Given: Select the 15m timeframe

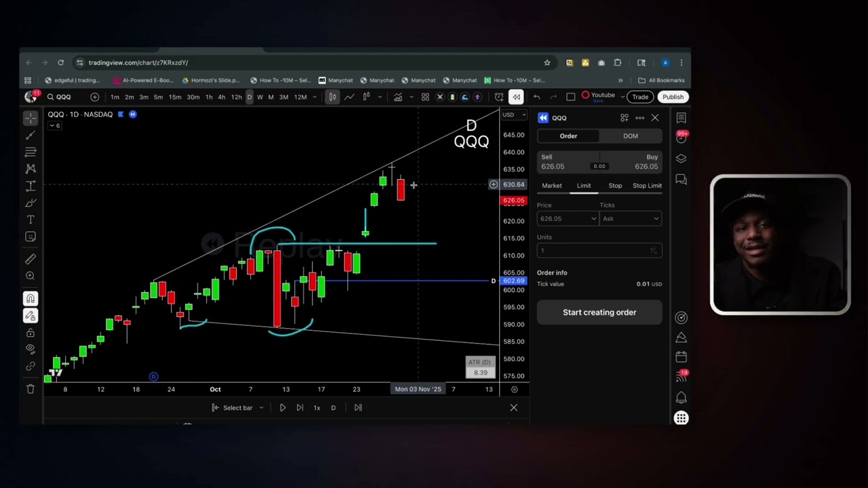Looking at the screenshot, I should click(175, 97).
